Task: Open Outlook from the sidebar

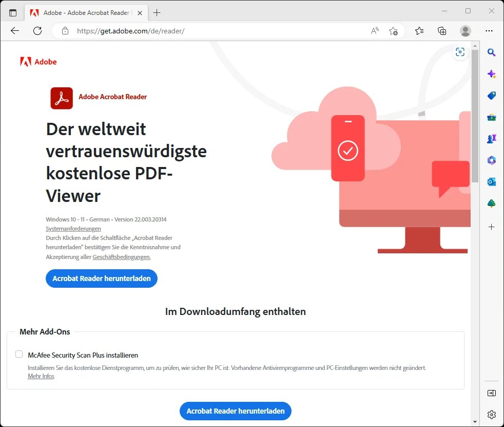Action: [x=492, y=181]
